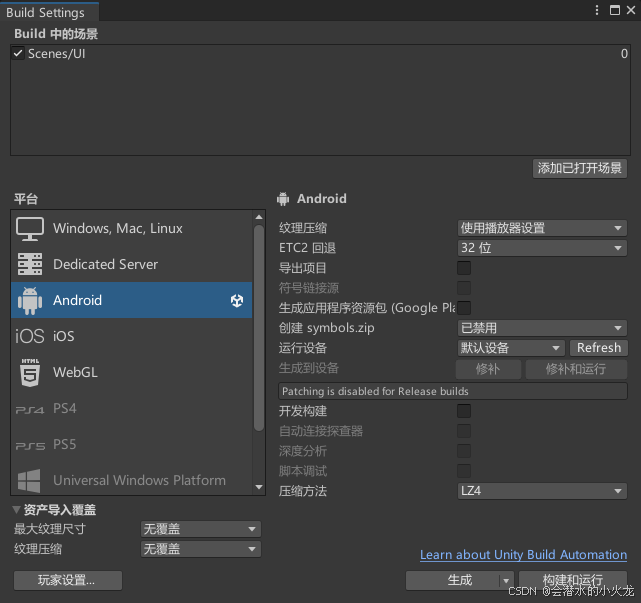Image resolution: width=641 pixels, height=603 pixels.
Task: Toggle the 深度分析 checkbox
Action: point(464,451)
